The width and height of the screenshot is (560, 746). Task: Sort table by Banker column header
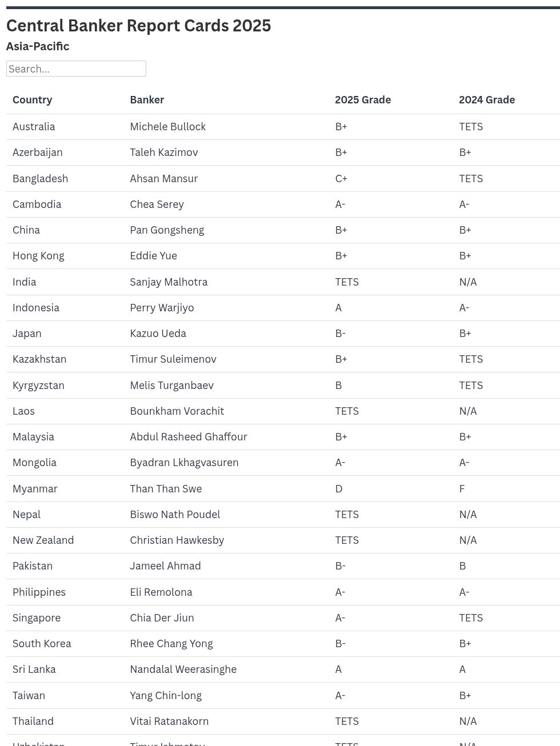[x=147, y=100]
